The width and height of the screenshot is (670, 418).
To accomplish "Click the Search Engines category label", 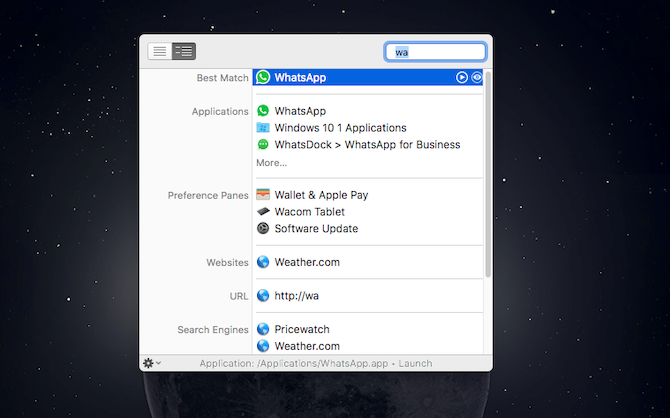I will tap(213, 330).
